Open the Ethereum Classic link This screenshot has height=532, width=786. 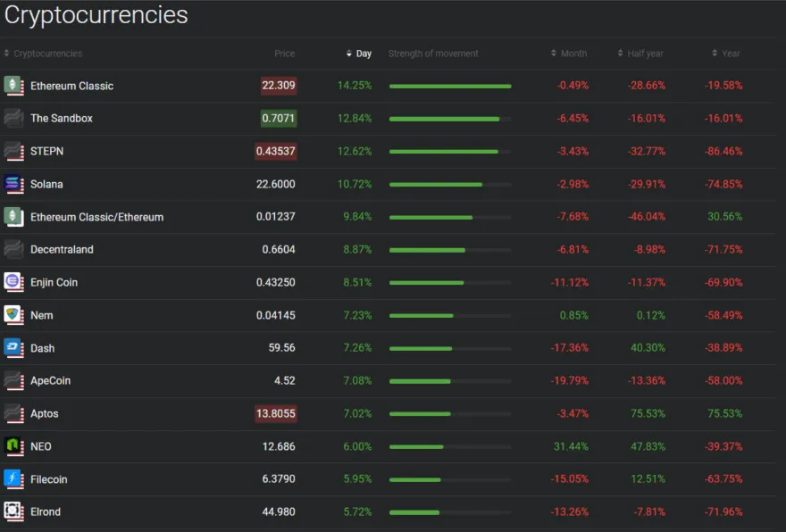pos(71,87)
